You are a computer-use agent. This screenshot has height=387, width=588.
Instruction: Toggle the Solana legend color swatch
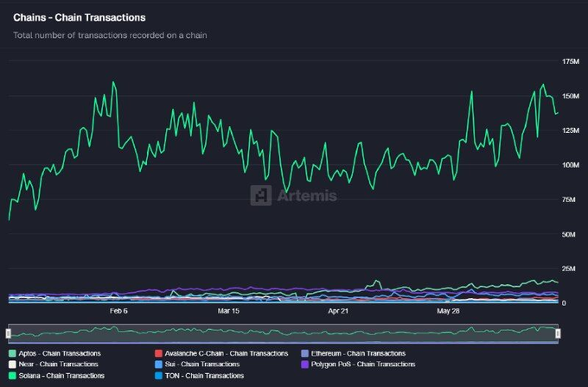pyautogui.click(x=12, y=376)
